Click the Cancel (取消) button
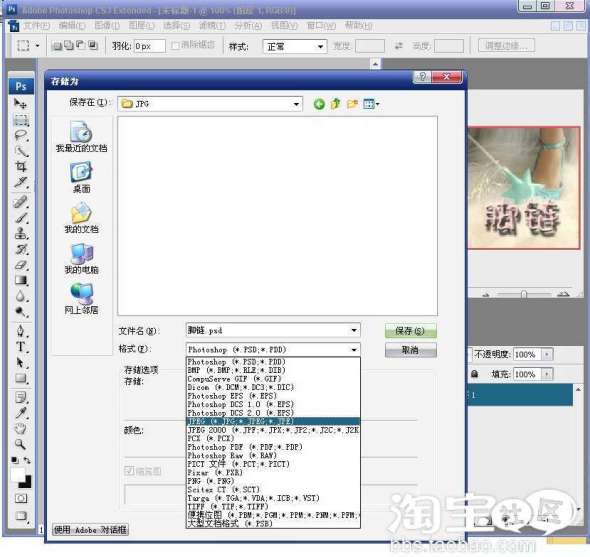The height and width of the screenshot is (557, 590). point(411,350)
